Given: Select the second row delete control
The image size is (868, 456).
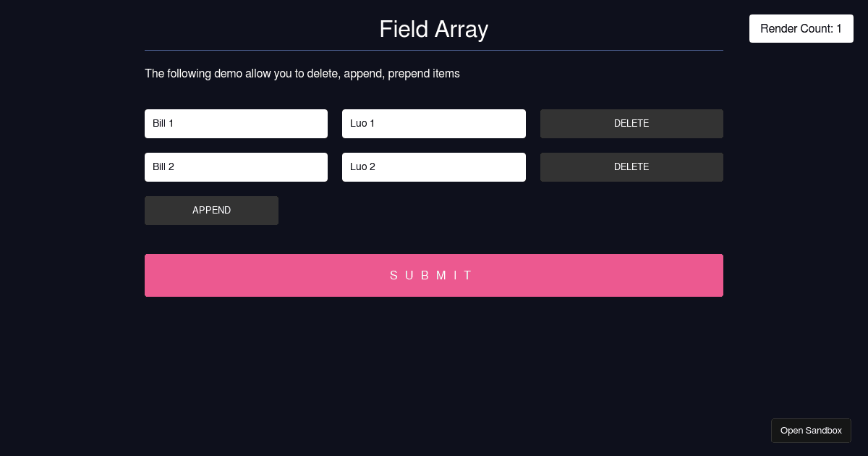Looking at the screenshot, I should pyautogui.click(x=631, y=167).
